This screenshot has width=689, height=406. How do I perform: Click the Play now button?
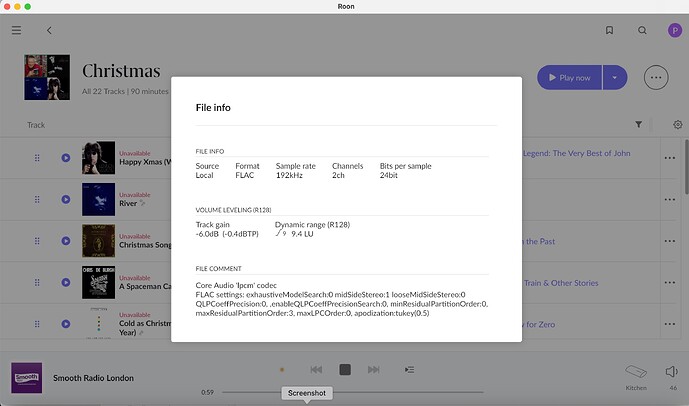[x=569, y=78]
